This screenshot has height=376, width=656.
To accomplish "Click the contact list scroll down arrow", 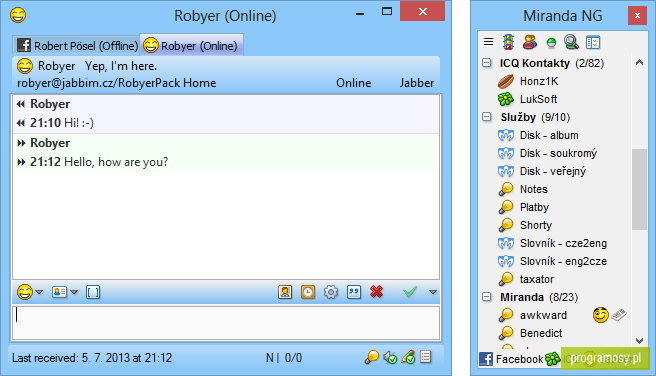I will (639, 340).
